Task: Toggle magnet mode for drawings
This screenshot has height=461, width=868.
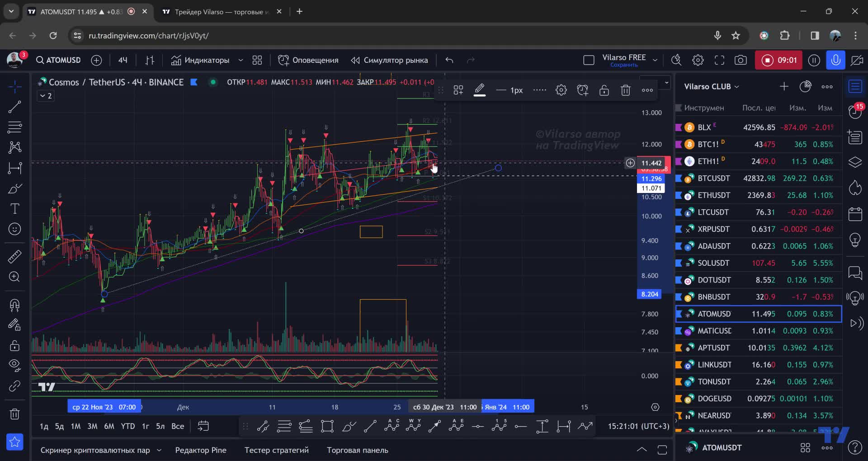Action: pyautogui.click(x=14, y=305)
